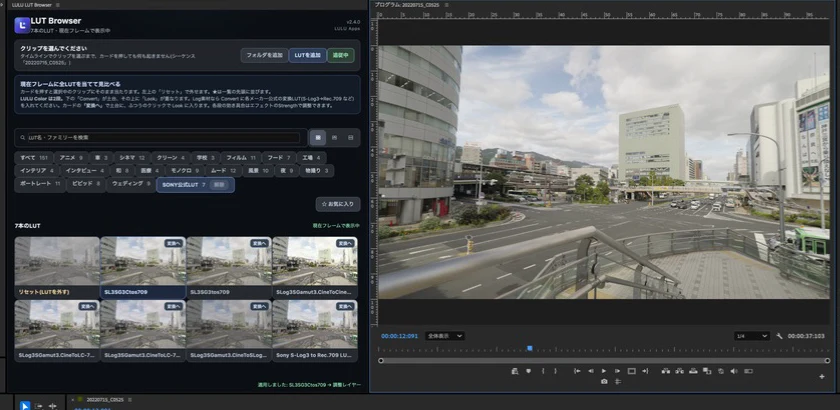Screen dimensions: 840x410
Task: Open the Program monitor panel menu icon
Action: 446,5
